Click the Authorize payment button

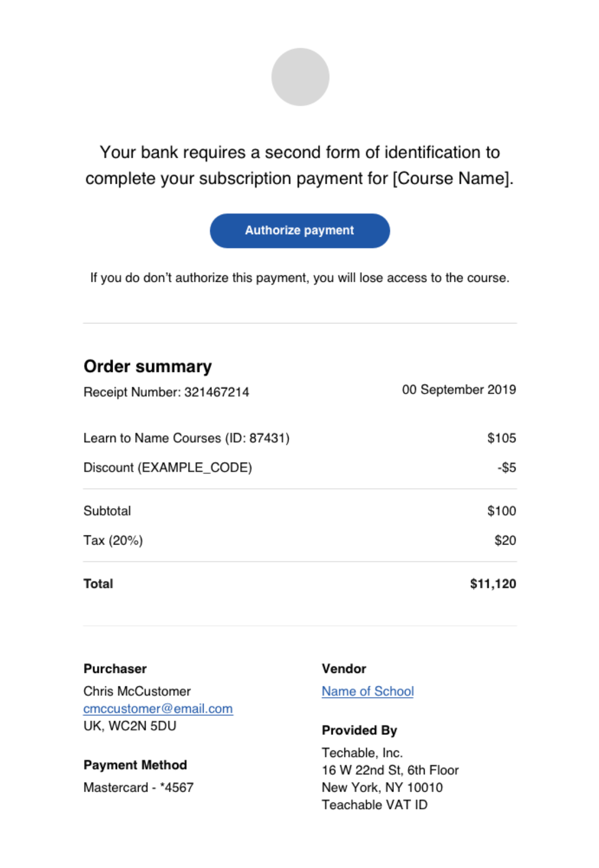tap(299, 230)
